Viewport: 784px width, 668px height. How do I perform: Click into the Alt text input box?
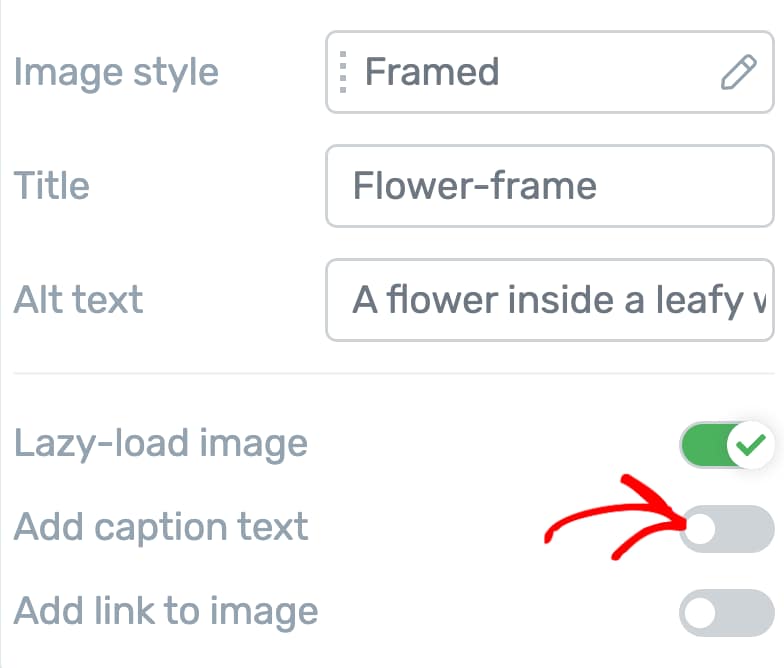tap(548, 300)
